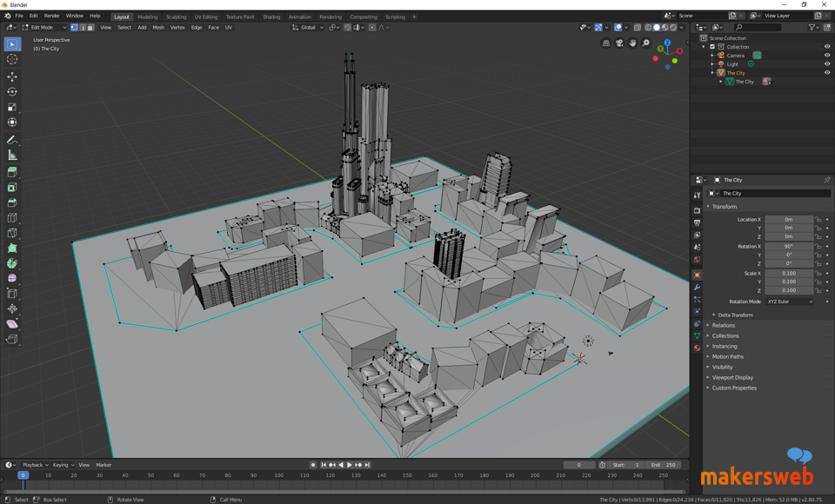
Task: Toggle visibility of the Light object
Action: pos(827,64)
